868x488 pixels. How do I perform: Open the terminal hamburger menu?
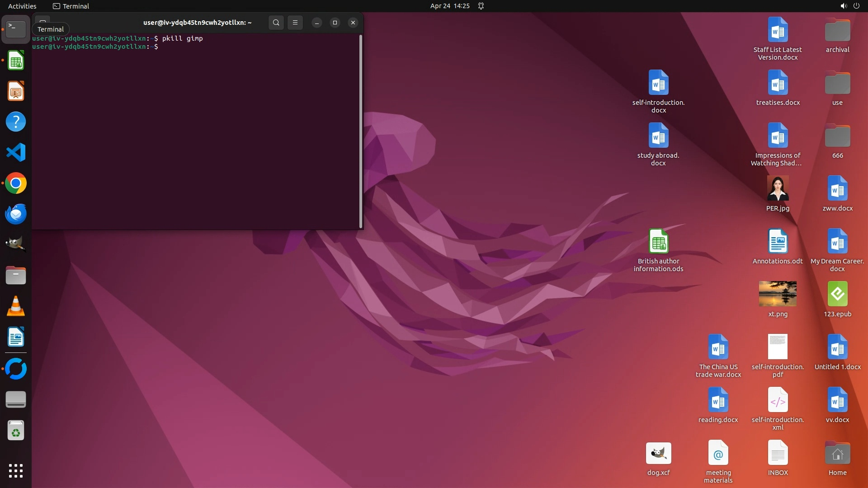tap(295, 23)
